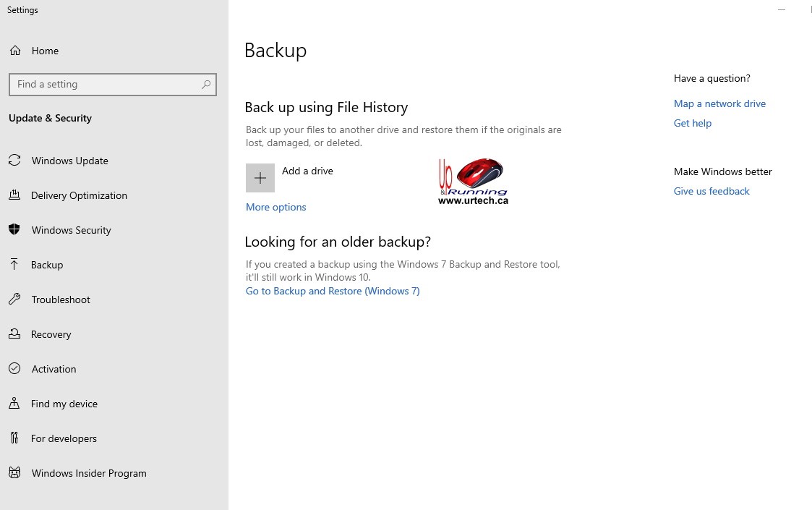Click the Find my device icon

14,404
